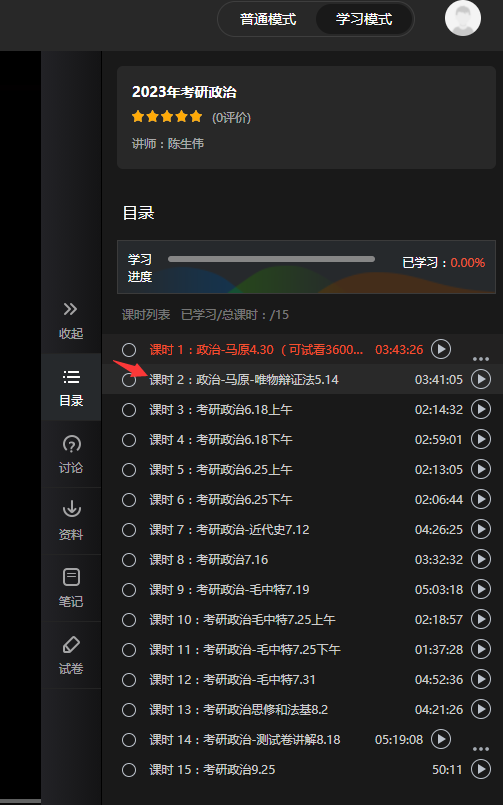The image size is (503, 805).
Task: Play lesson 5 考研政治6.25上午
Action: (x=481, y=469)
